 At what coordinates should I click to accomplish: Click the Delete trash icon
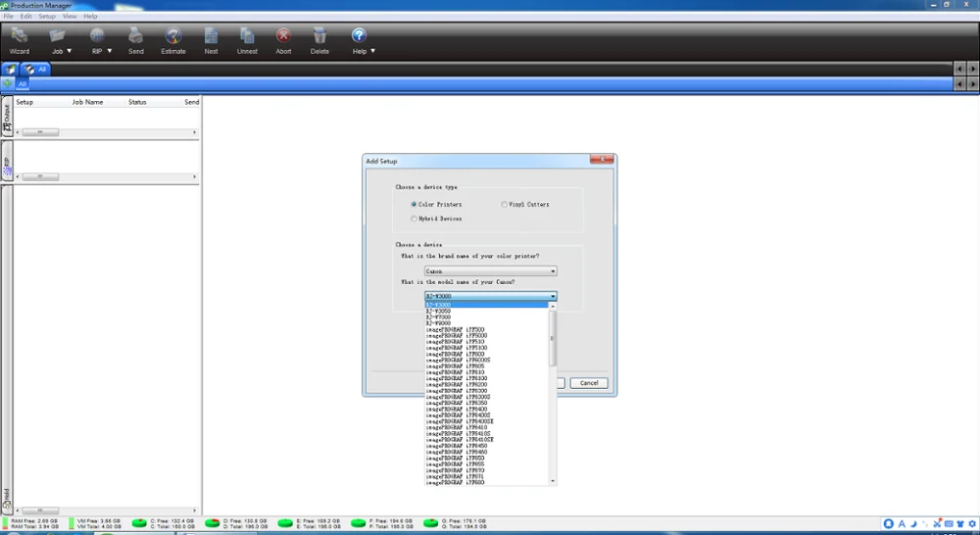319,35
